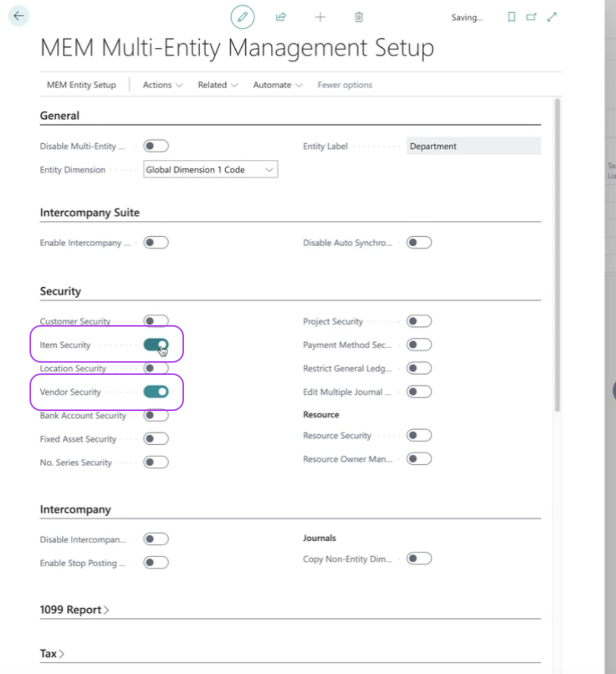Click the expand page arrows icon
This screenshot has height=674, width=616.
[552, 17]
